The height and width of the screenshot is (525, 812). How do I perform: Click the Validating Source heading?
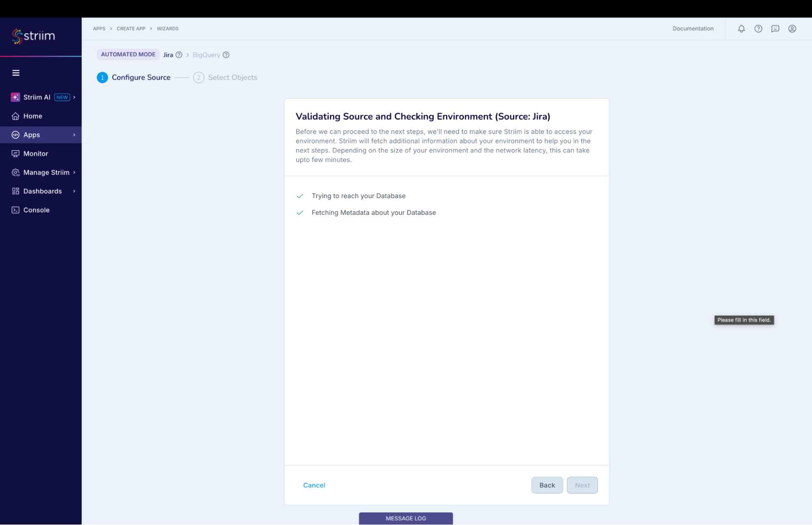423,117
